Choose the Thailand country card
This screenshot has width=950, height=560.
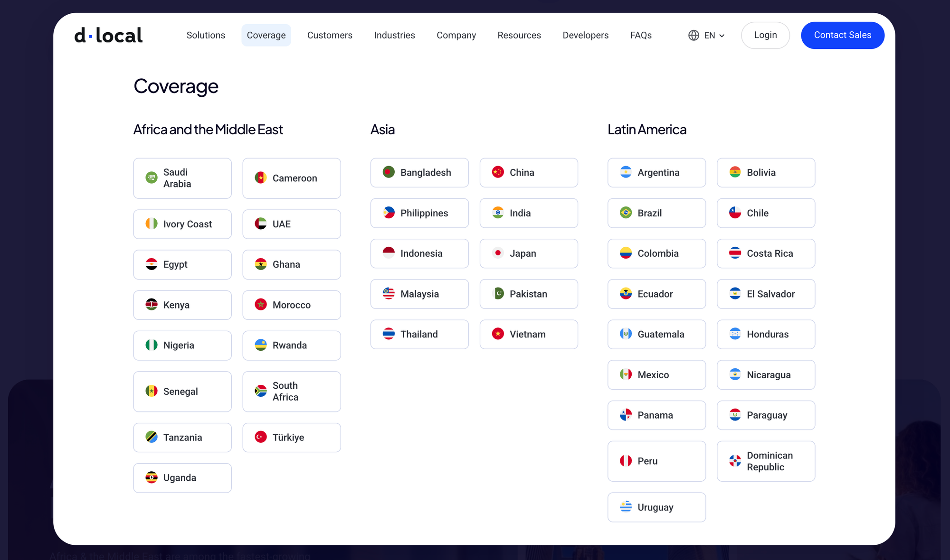click(419, 334)
